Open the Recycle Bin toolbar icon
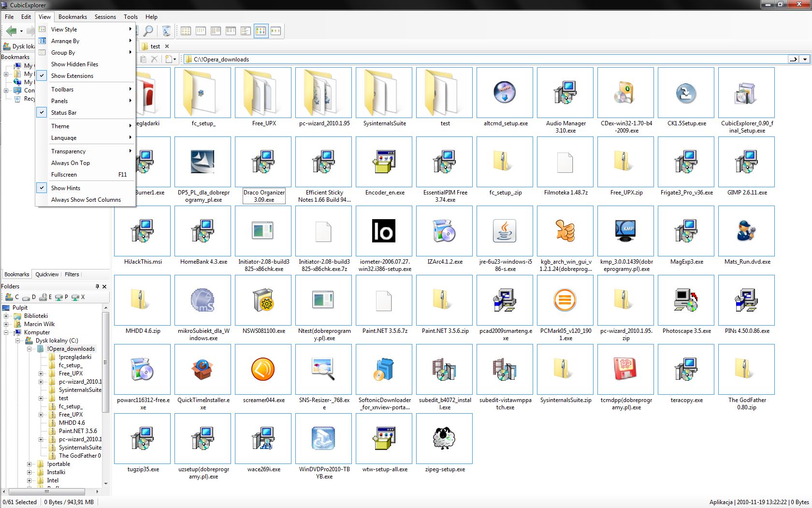The height and width of the screenshot is (508, 812). pos(166,31)
